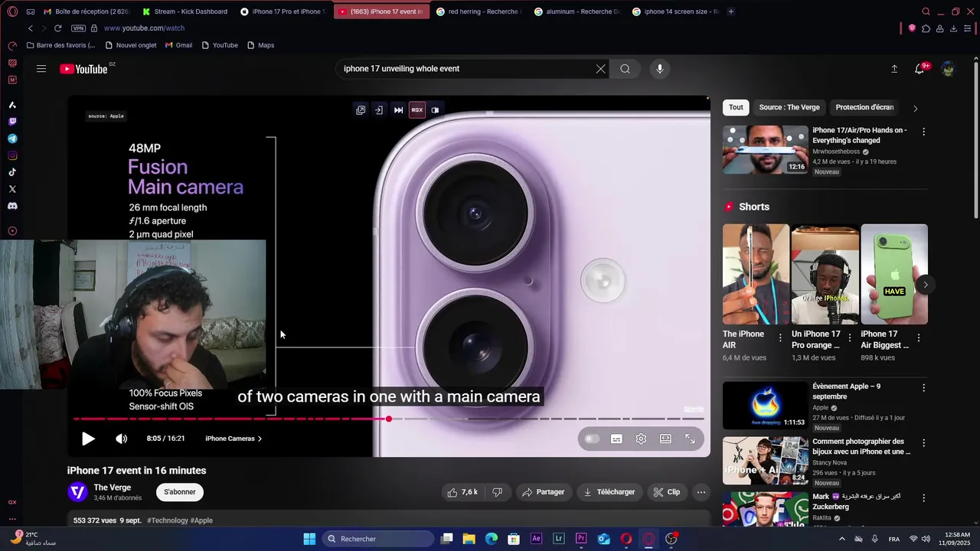Open the video player settings gear
This screenshot has height=551, width=980.
pyautogui.click(x=642, y=439)
